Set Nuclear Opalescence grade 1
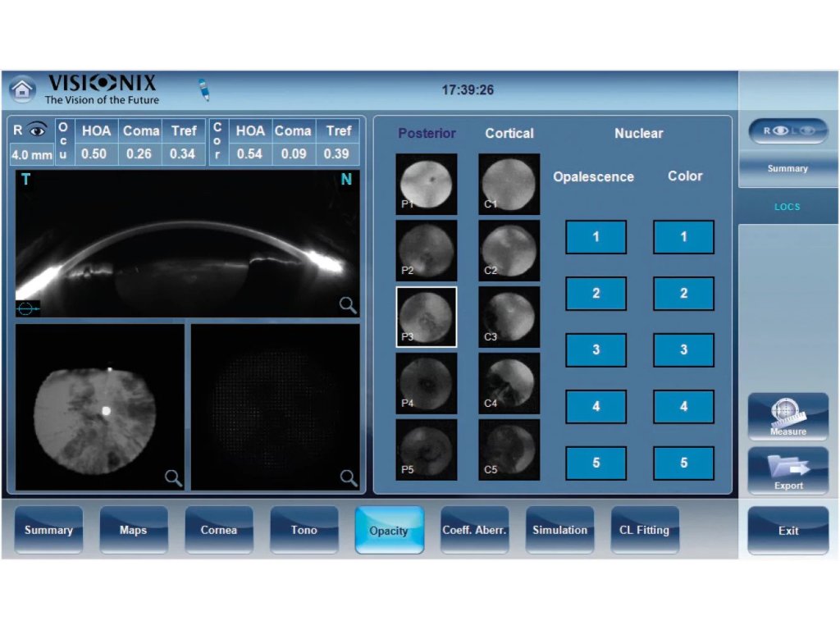The image size is (840, 630). click(596, 237)
